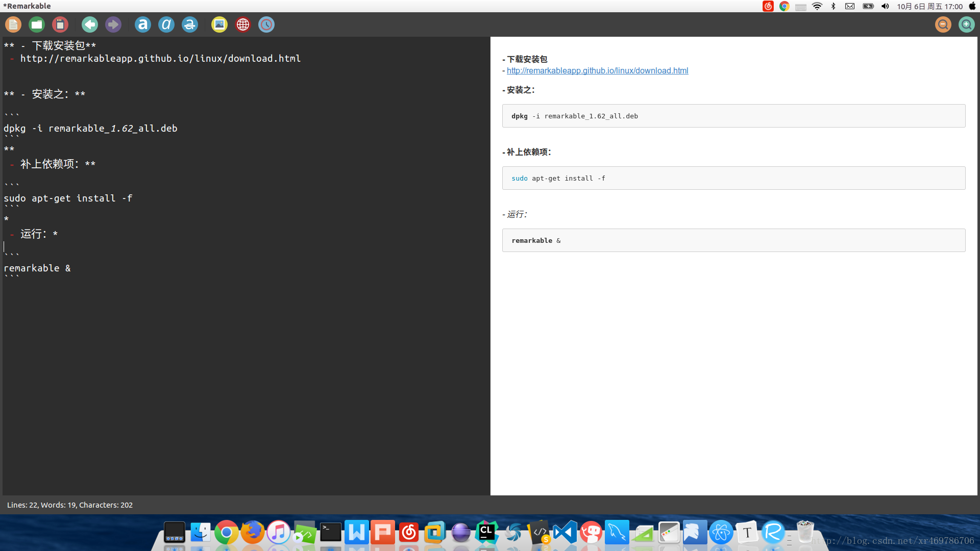The width and height of the screenshot is (980, 551).
Task: Zoom in the preview with the green plus icon
Action: 967,24
